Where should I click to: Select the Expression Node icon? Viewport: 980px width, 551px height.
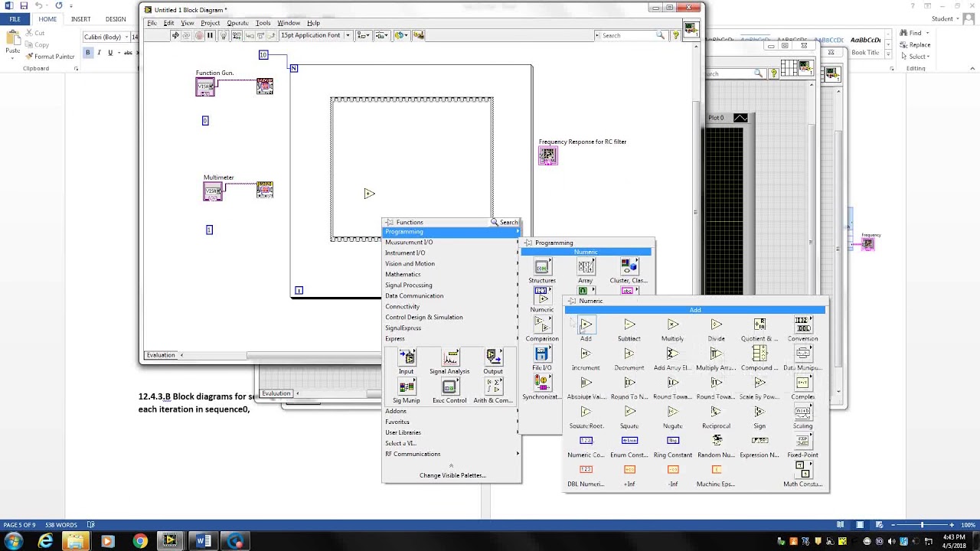(759, 441)
